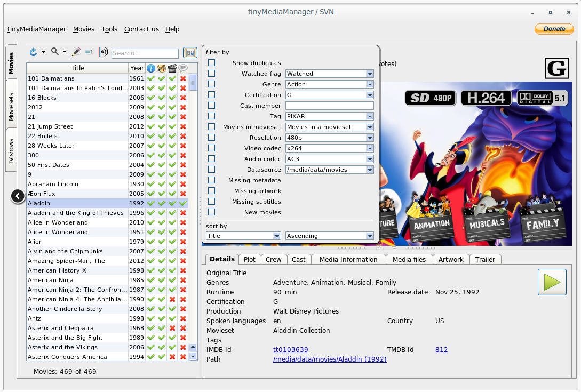Click the Cast member filter text field
Screen dimensions: 581x392
point(329,106)
